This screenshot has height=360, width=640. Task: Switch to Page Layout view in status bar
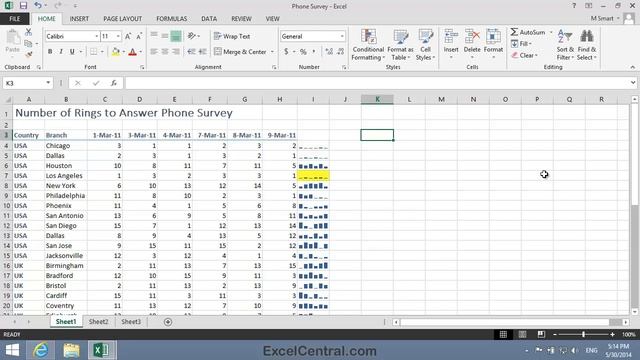(x=522, y=334)
